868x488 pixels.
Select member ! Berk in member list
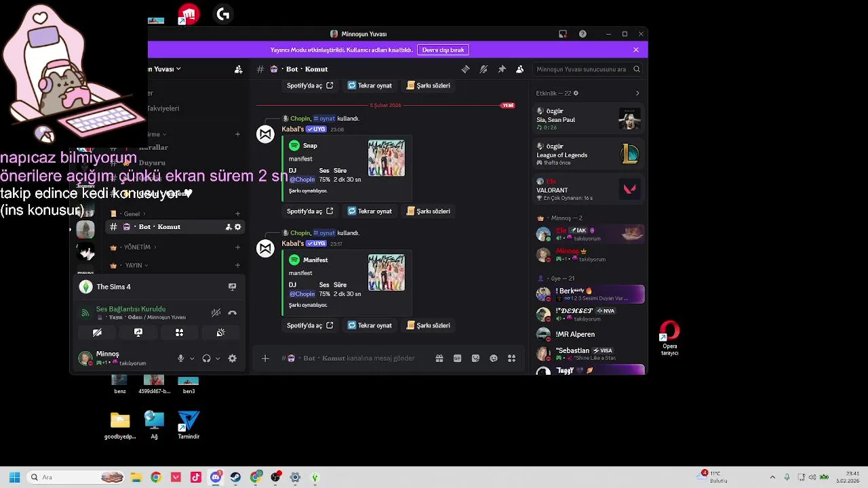point(589,294)
